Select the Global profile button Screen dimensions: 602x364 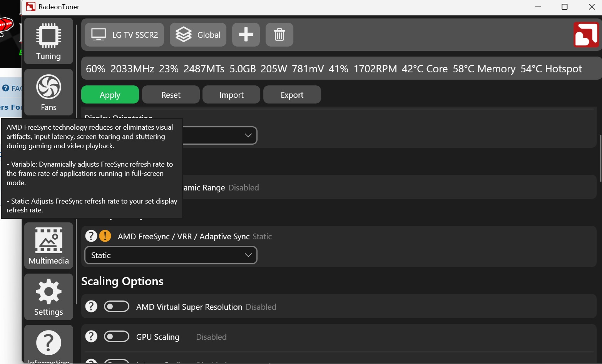coord(198,35)
